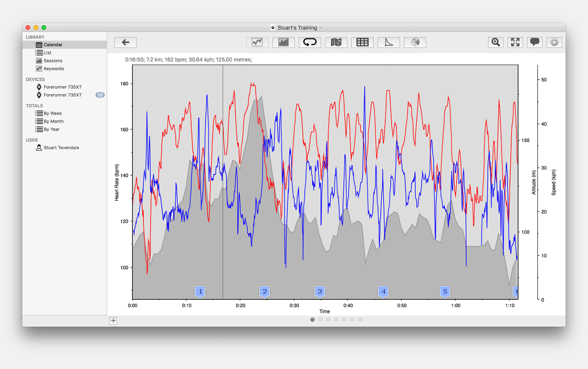Select lap marker 5 on the timeline

click(445, 292)
